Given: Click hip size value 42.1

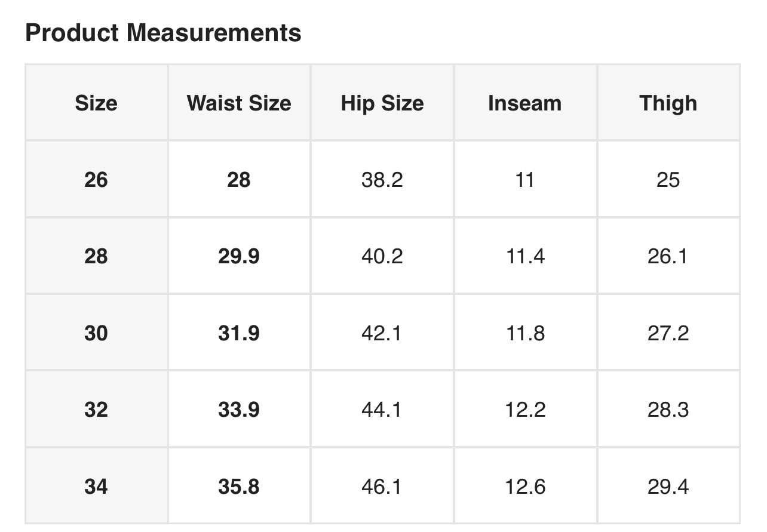Looking at the screenshot, I should (x=382, y=333).
